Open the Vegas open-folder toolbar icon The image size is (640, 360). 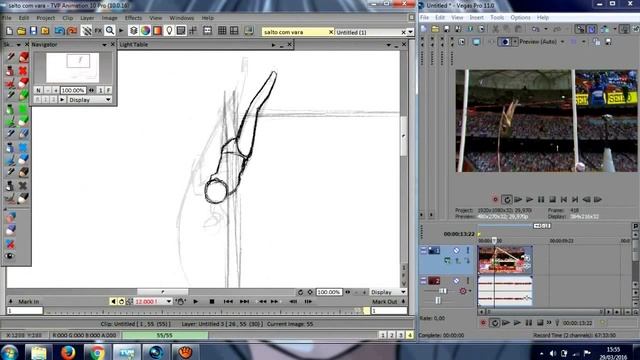[435, 29]
